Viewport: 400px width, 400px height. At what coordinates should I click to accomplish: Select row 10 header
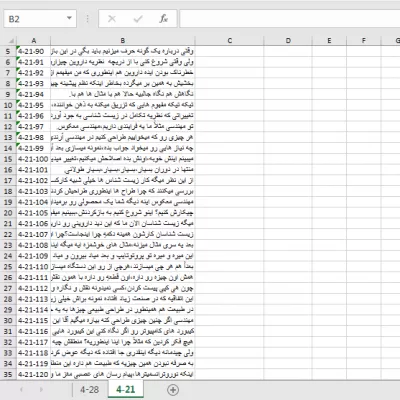tap(8, 105)
